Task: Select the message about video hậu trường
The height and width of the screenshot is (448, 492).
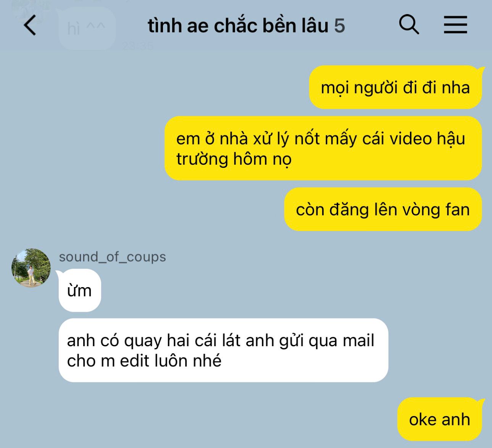Action: point(323,148)
